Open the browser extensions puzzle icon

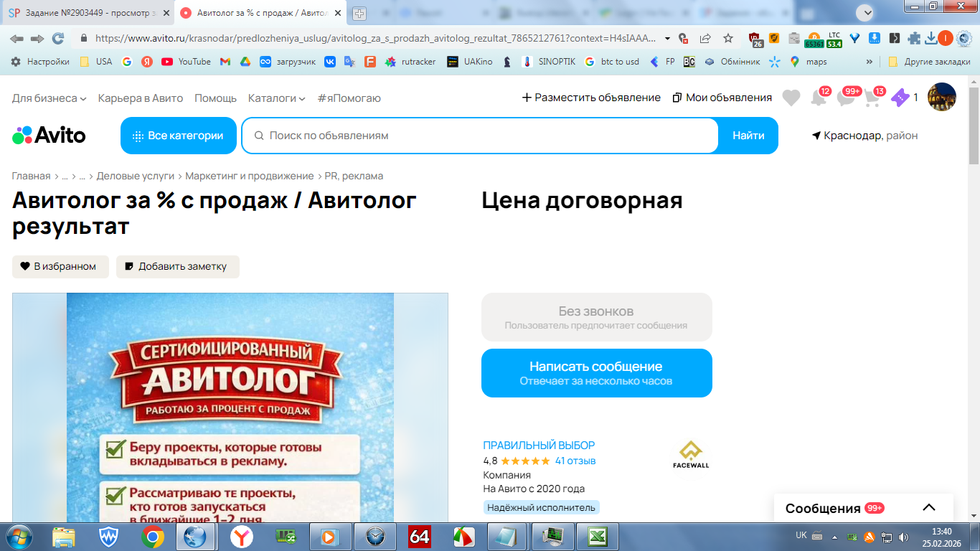[x=914, y=38]
